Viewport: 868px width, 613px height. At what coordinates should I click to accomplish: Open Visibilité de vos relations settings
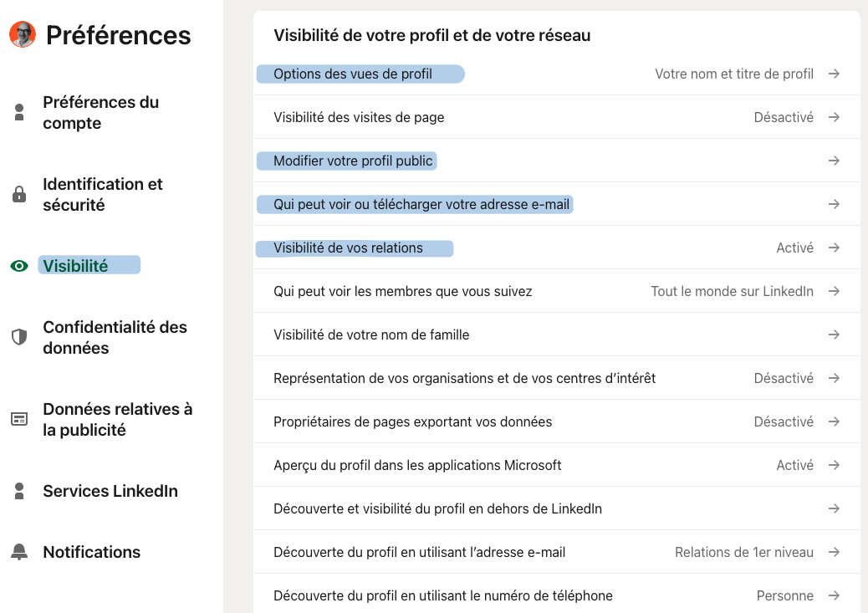point(354,248)
